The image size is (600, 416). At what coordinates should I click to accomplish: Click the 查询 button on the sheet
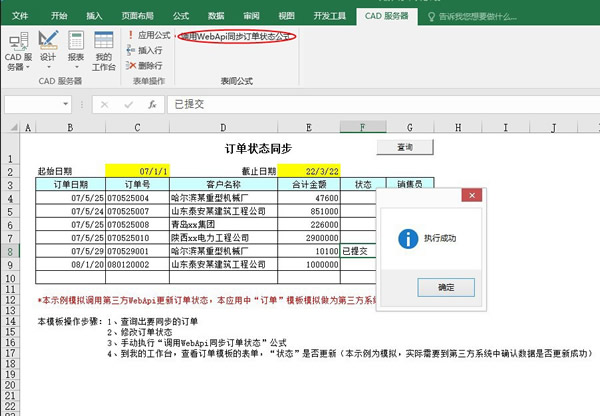[405, 147]
